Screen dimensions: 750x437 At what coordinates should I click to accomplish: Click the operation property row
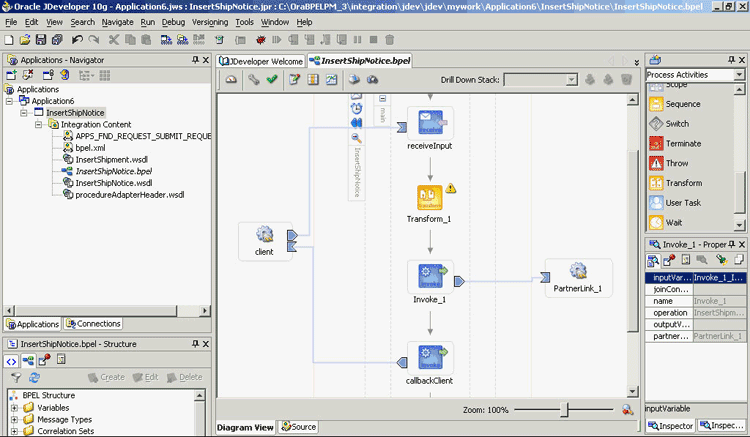coord(695,313)
